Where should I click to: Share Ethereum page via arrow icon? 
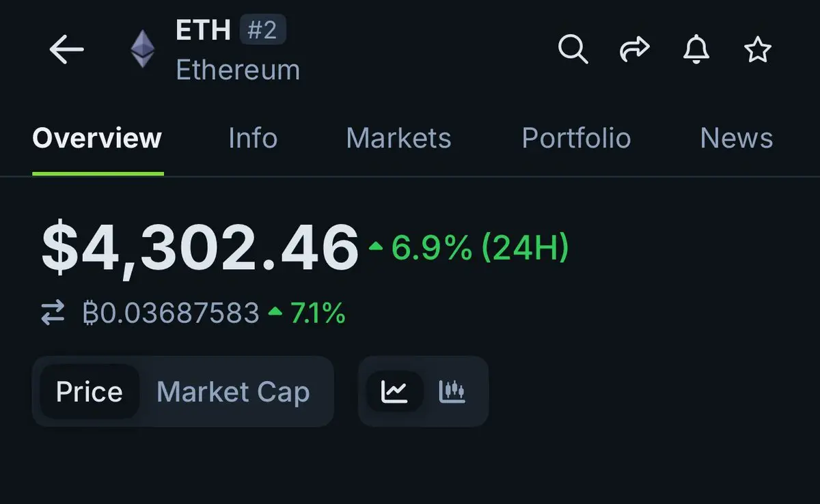click(634, 49)
